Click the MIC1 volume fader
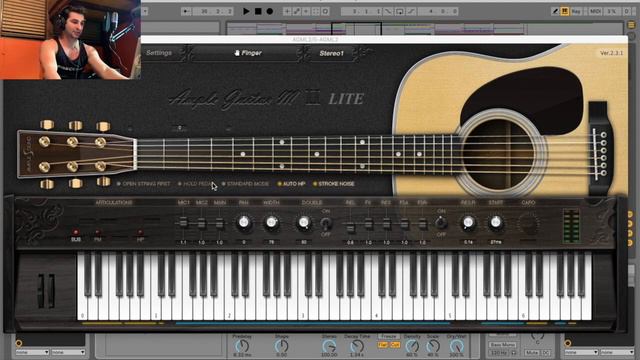 click(x=183, y=222)
